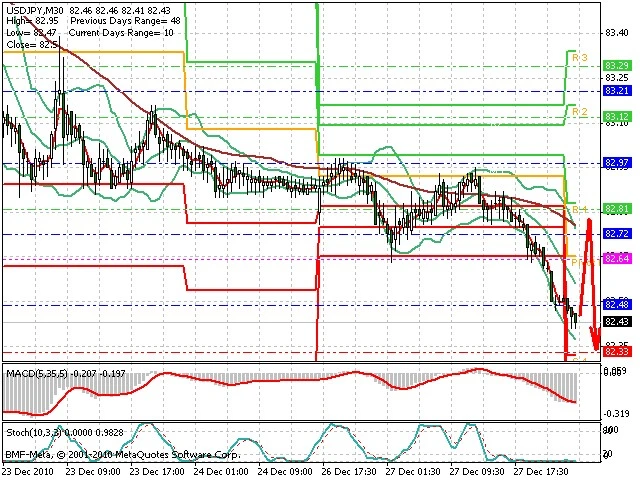Click the MACD(5,35,5) indicator label
Image resolution: width=640 pixels, height=480 pixels.
[37, 373]
